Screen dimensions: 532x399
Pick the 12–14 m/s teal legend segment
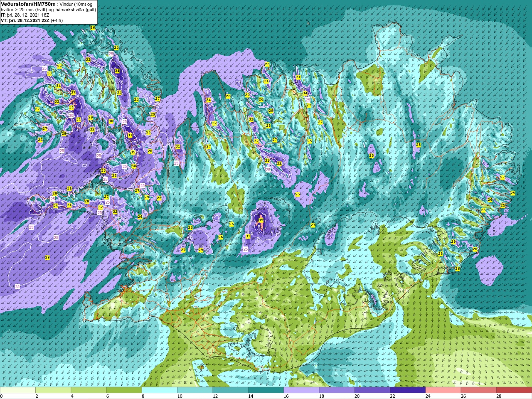tap(230, 390)
